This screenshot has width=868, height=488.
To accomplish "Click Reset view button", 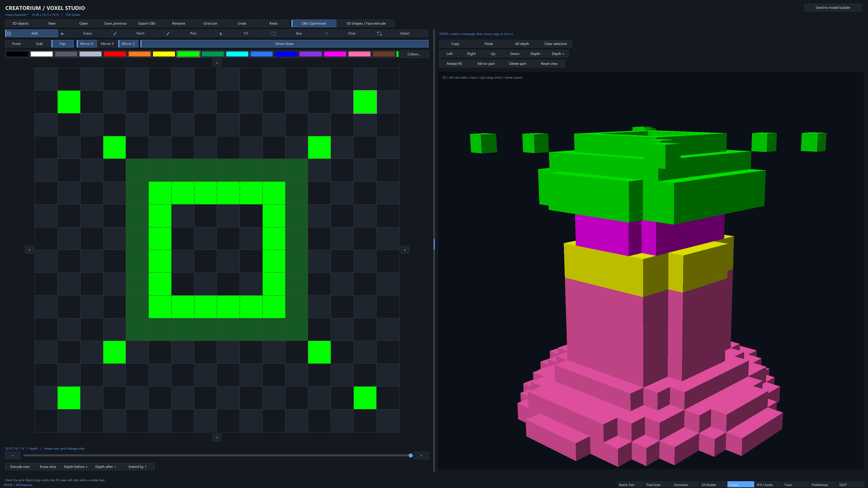I will pyautogui.click(x=549, y=64).
